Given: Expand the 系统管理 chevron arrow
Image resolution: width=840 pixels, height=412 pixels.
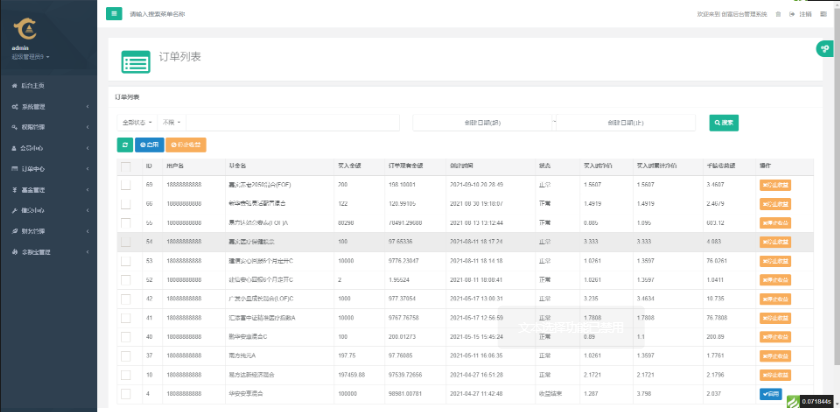Looking at the screenshot, I should 87,107.
